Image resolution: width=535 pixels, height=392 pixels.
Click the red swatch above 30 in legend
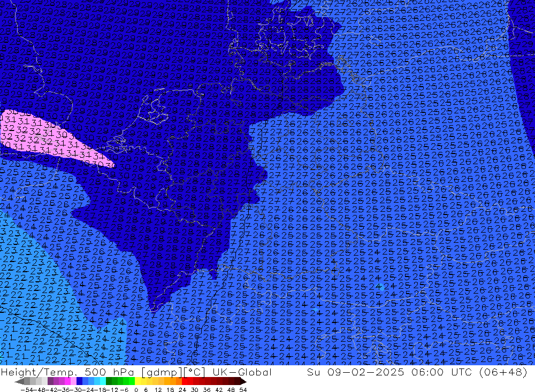[197, 381]
